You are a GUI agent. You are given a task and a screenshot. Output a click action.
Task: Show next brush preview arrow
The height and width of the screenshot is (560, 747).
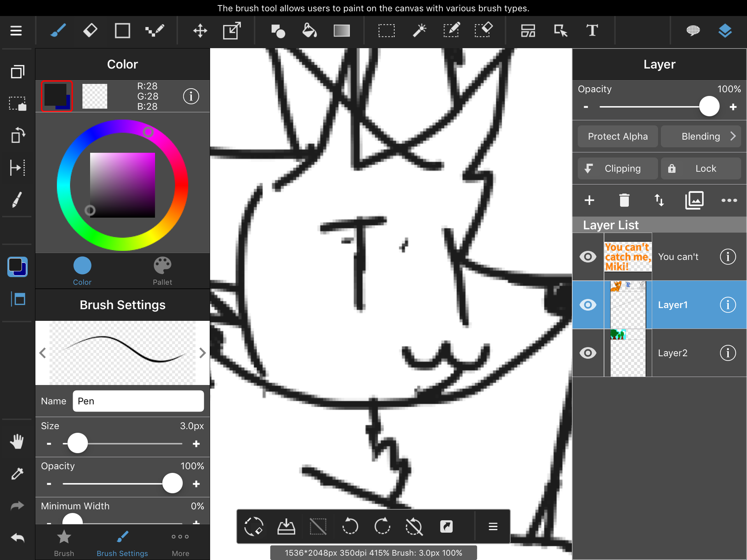[202, 353]
